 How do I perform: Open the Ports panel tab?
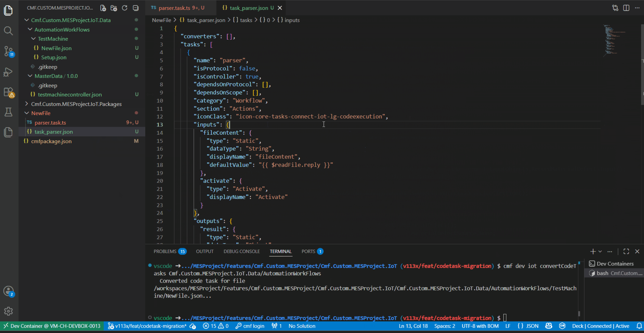pyautogui.click(x=312, y=252)
